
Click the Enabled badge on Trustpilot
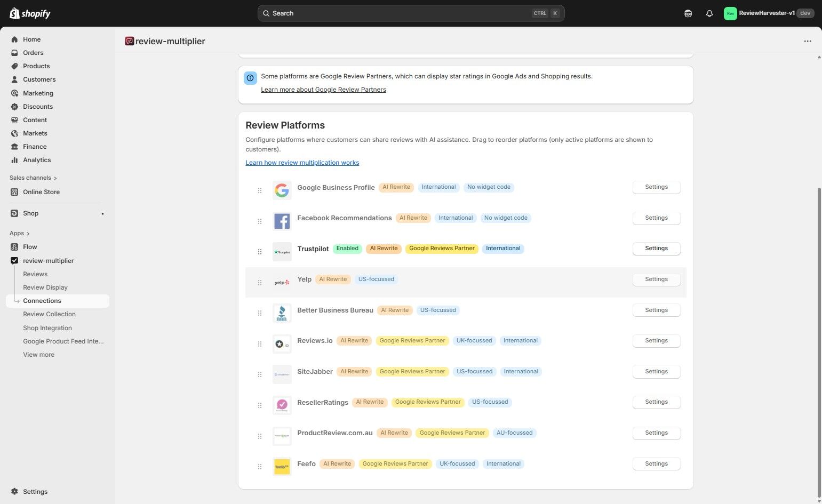[347, 249]
